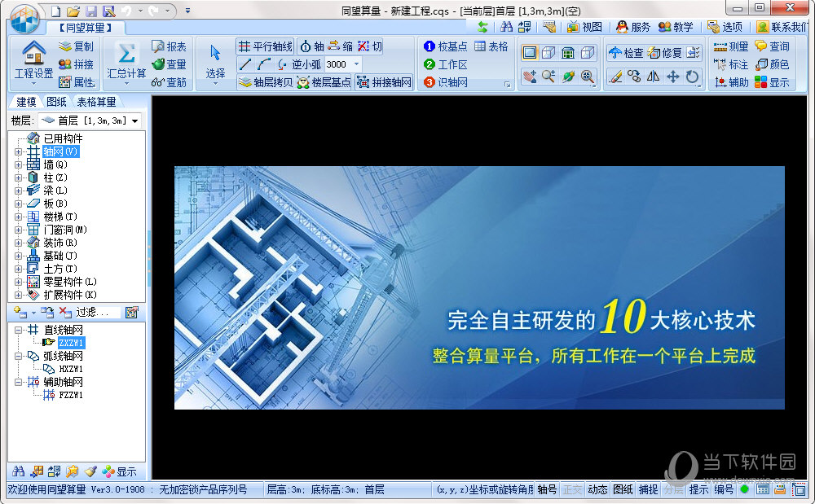The width and height of the screenshot is (815, 504).
Task: Click the add component plus icon
Action: coord(20,312)
